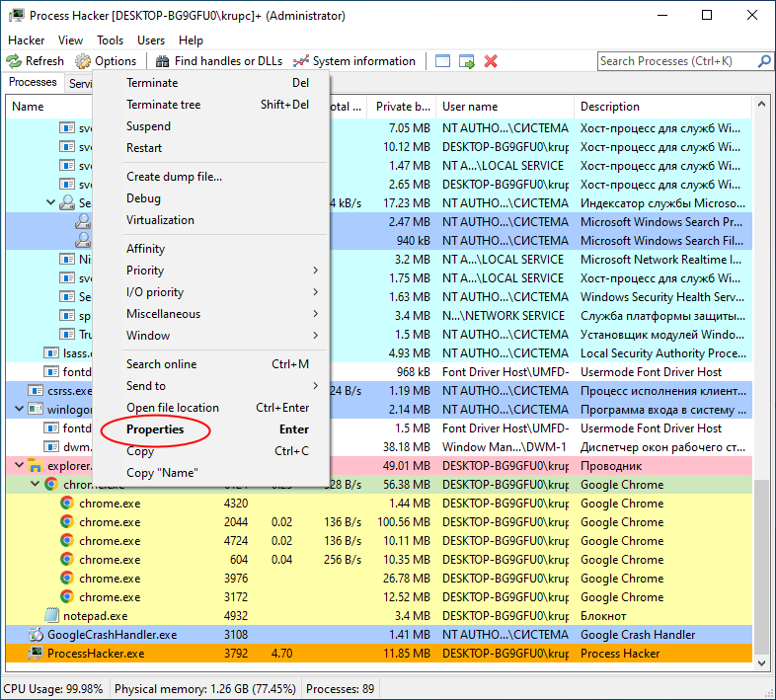776x700 pixels.
Task: Switch to the Processes tab
Action: click(x=33, y=82)
